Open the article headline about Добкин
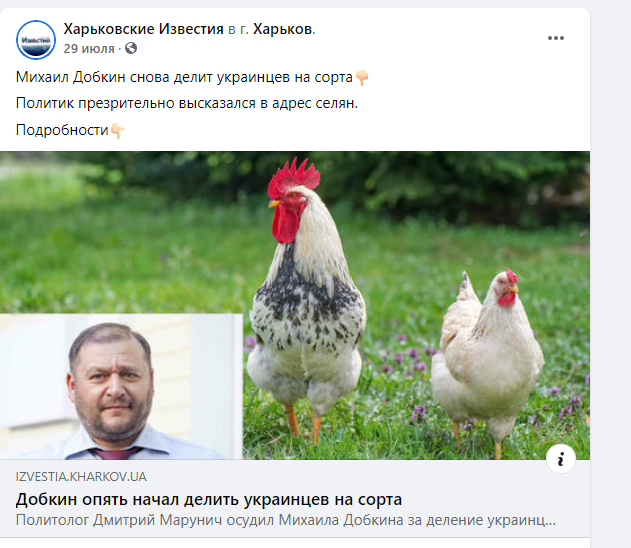This screenshot has height=548, width=631. pos(208,499)
